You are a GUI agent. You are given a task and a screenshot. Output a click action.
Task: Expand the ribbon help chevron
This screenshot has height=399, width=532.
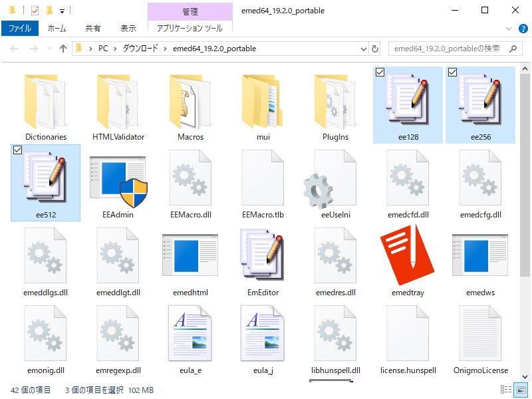pos(508,28)
